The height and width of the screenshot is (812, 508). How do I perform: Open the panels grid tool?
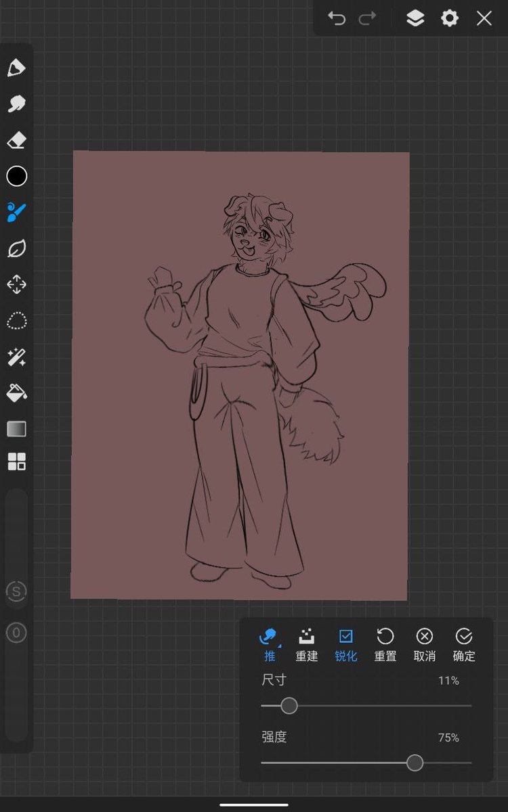click(x=16, y=462)
